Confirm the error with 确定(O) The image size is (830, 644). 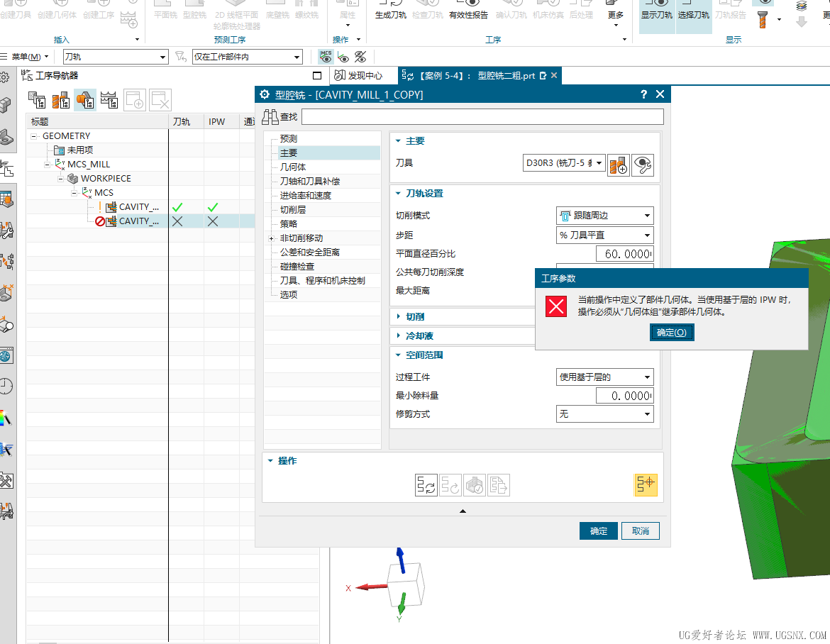tap(672, 333)
